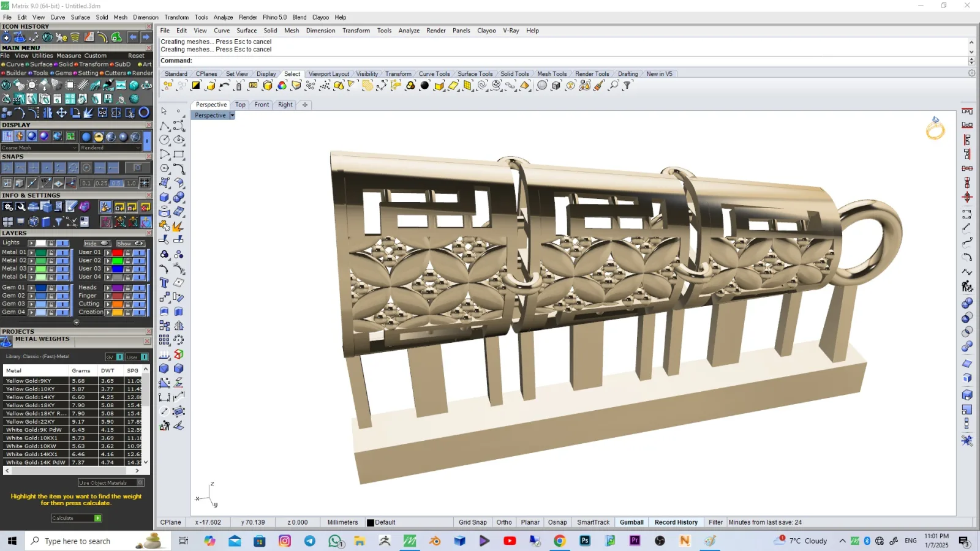Click the Calculate button

tap(77, 518)
